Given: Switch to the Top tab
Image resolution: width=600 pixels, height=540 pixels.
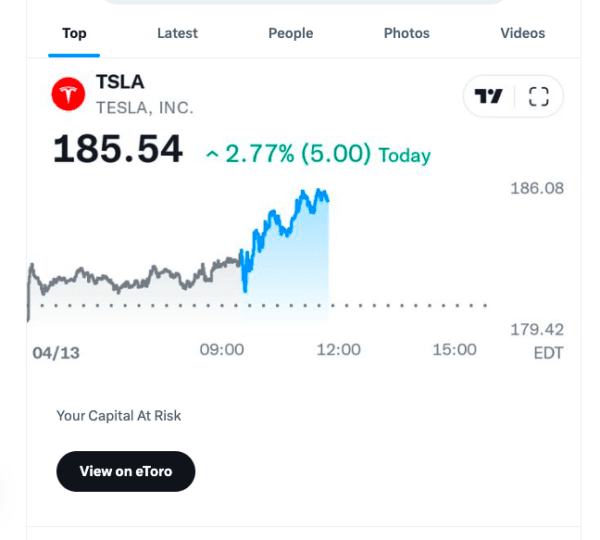Looking at the screenshot, I should click(x=74, y=33).
